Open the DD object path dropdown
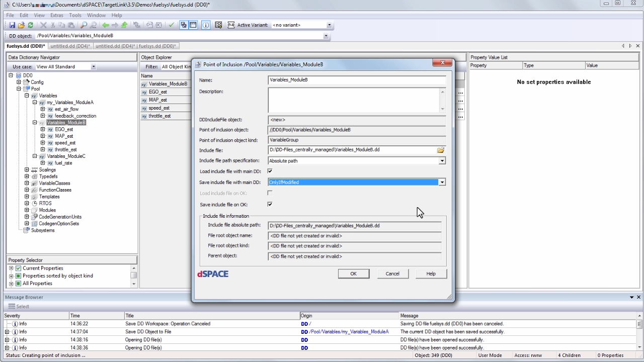The image size is (644, 362). tap(326, 36)
